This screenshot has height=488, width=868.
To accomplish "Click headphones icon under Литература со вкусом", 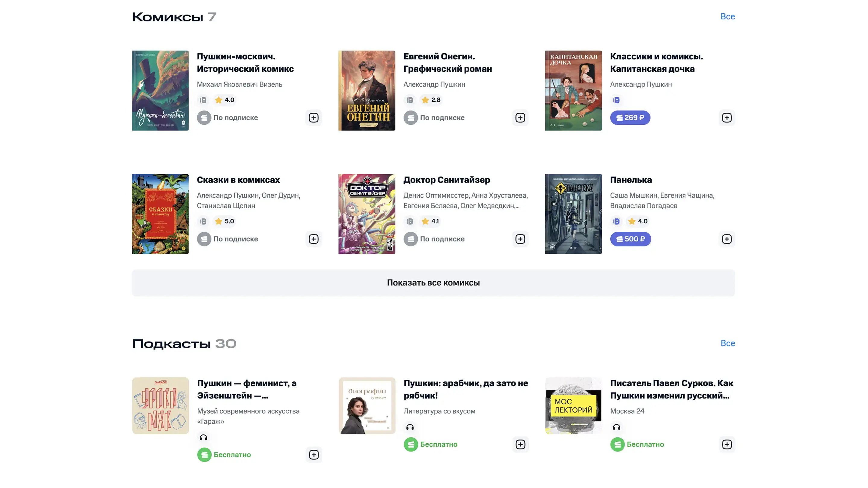I will tap(410, 427).
